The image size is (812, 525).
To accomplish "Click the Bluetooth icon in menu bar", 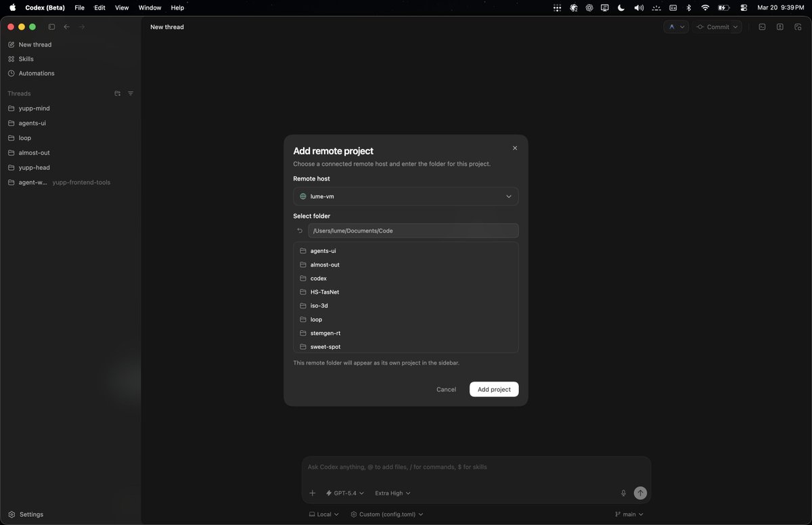I will pos(689,7).
